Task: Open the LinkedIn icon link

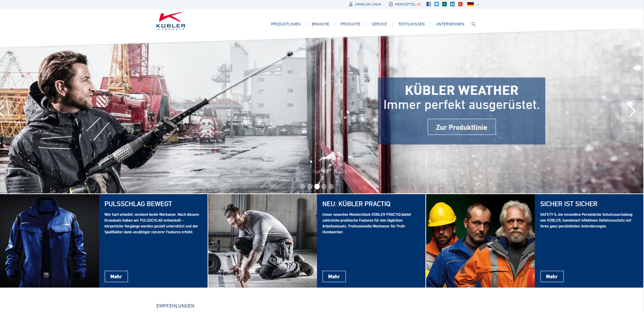Action: pyautogui.click(x=452, y=4)
